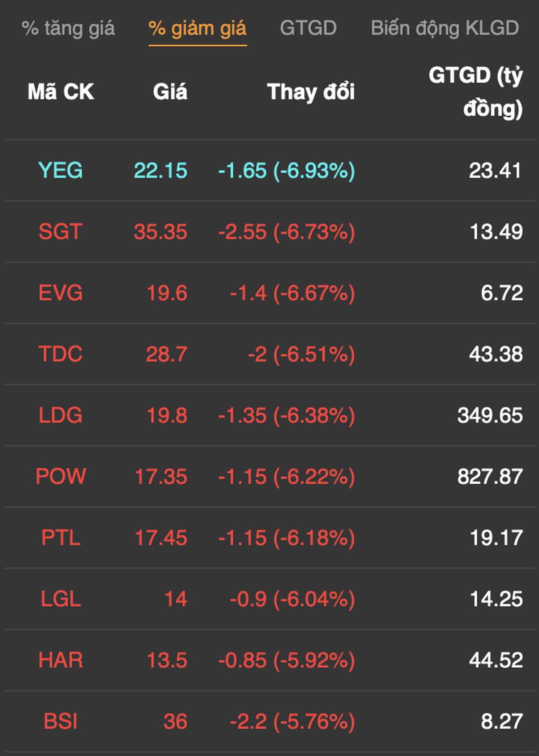Sort by the Mã CK column header

(61, 92)
